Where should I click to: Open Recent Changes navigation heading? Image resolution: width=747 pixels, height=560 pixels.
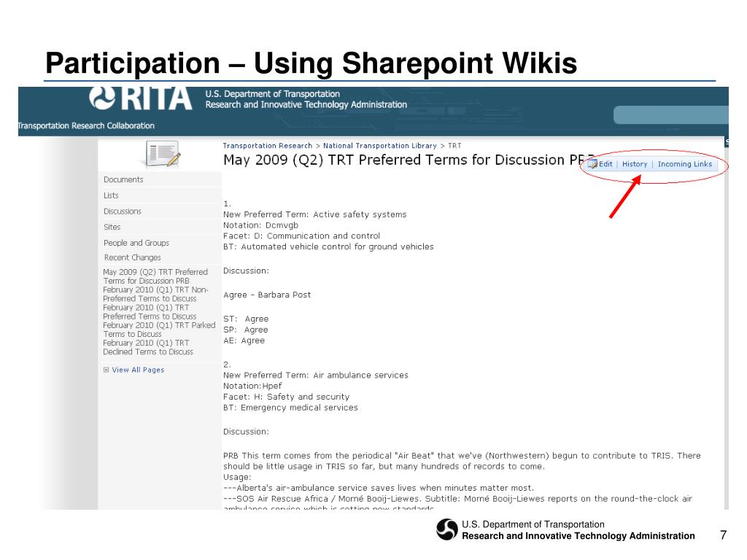(x=133, y=257)
